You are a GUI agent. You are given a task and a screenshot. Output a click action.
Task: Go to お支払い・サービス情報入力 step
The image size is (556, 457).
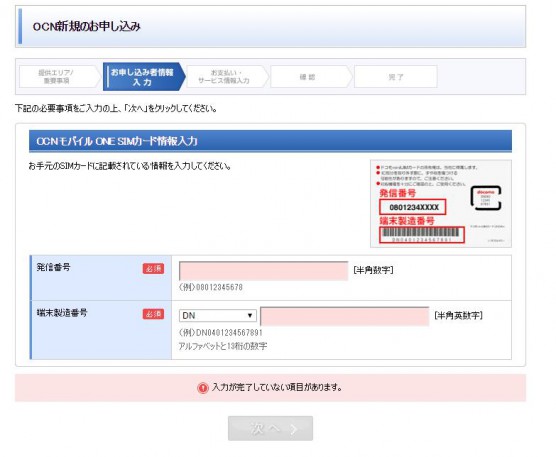[226, 77]
